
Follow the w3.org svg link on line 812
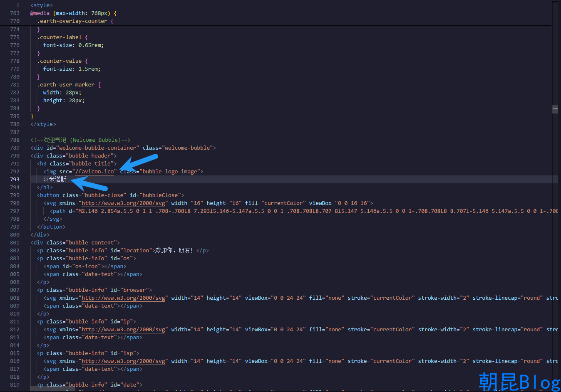(x=123, y=329)
